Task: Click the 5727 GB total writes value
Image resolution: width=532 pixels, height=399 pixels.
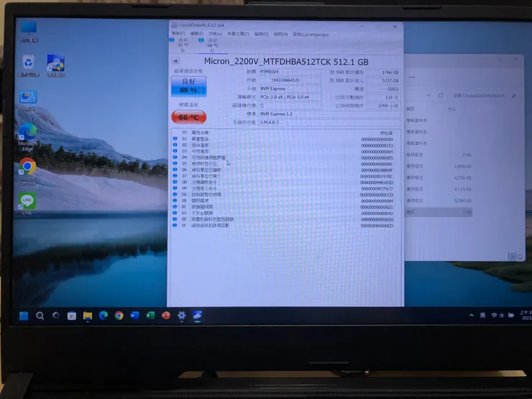Action: click(383, 81)
